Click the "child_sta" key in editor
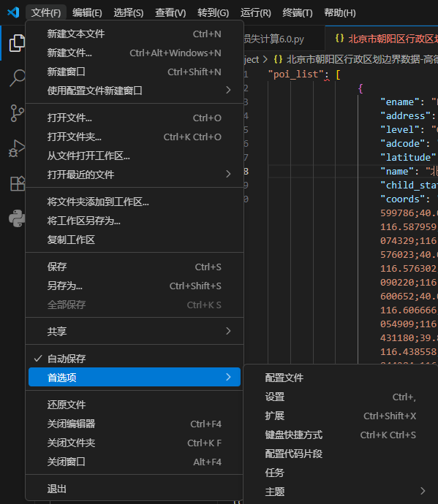Image resolution: width=438 pixels, height=504 pixels. pyautogui.click(x=409, y=185)
